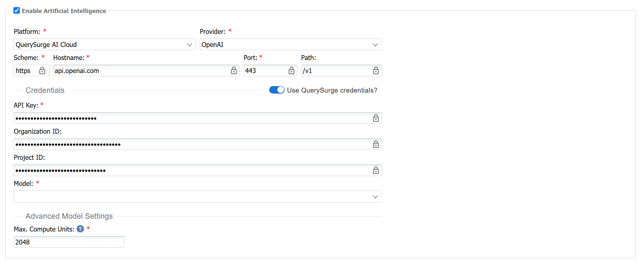Viewport: 644px width, 269px height.
Task: Open Max. Compute Units help icon
Action: (80, 229)
